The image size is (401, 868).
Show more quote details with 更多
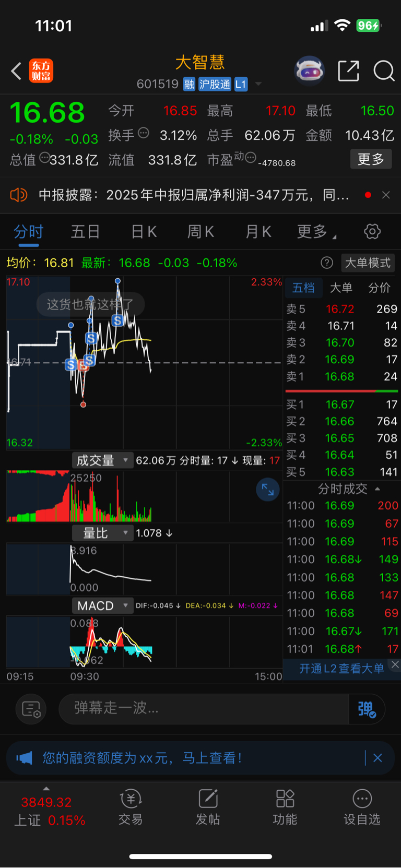pyautogui.click(x=371, y=159)
